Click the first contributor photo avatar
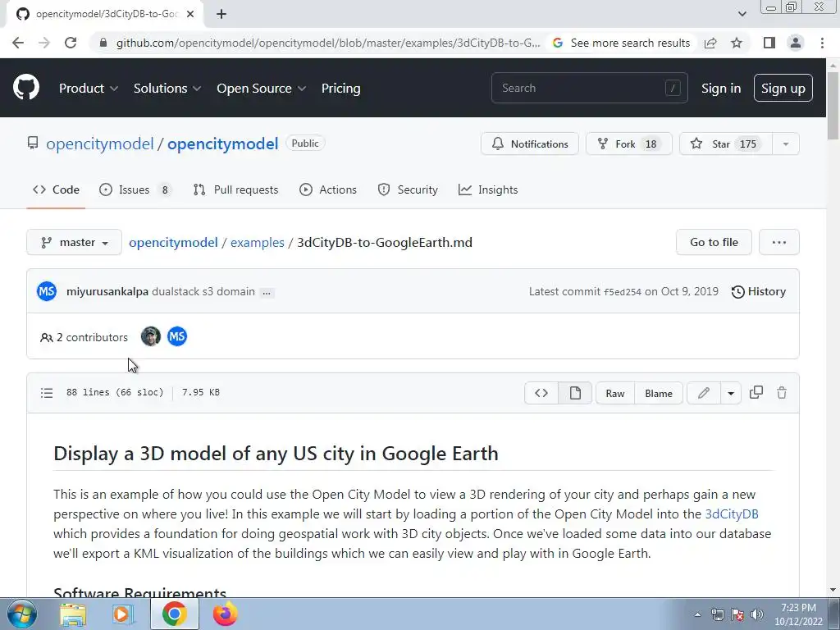 pos(151,336)
